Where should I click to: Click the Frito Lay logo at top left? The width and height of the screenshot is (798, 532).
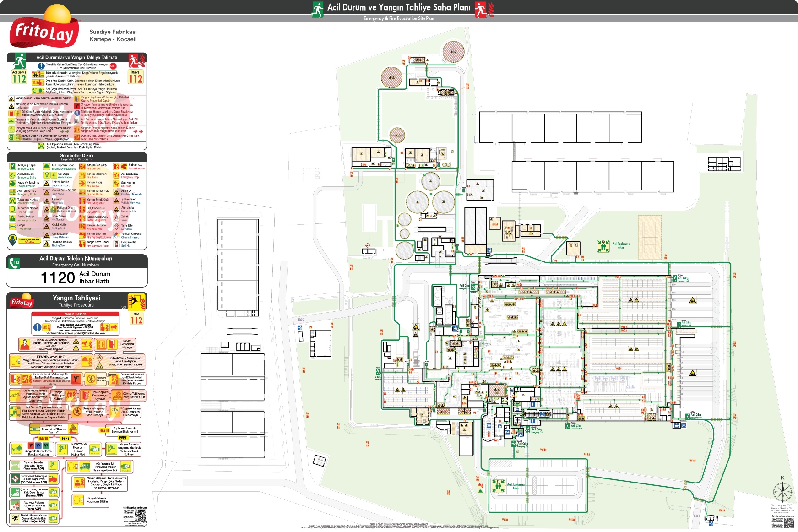44,30
